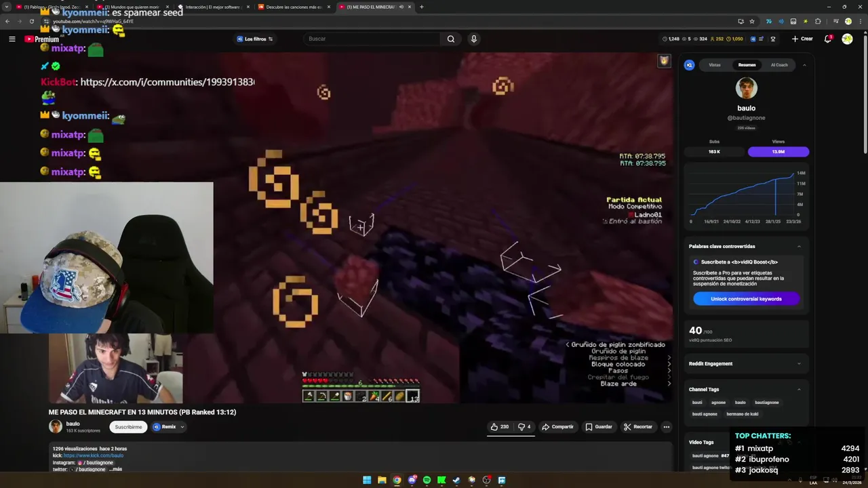The image size is (868, 488).
Task: Open a new browser tab
Action: (x=422, y=7)
